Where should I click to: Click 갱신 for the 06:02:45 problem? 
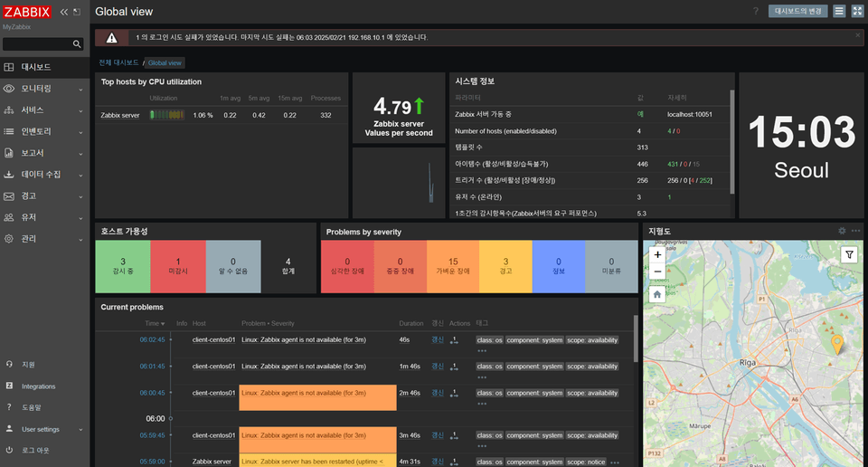[438, 339]
